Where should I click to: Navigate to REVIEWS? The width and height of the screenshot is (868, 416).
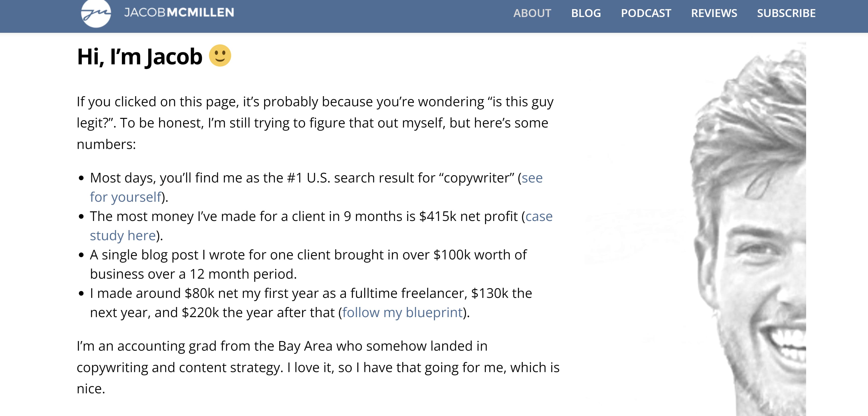(714, 13)
